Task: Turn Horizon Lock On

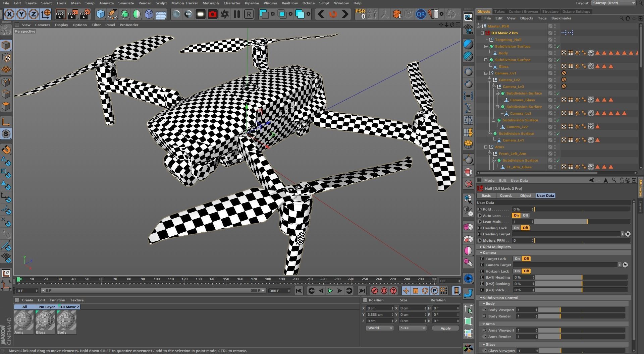Action: coord(517,271)
